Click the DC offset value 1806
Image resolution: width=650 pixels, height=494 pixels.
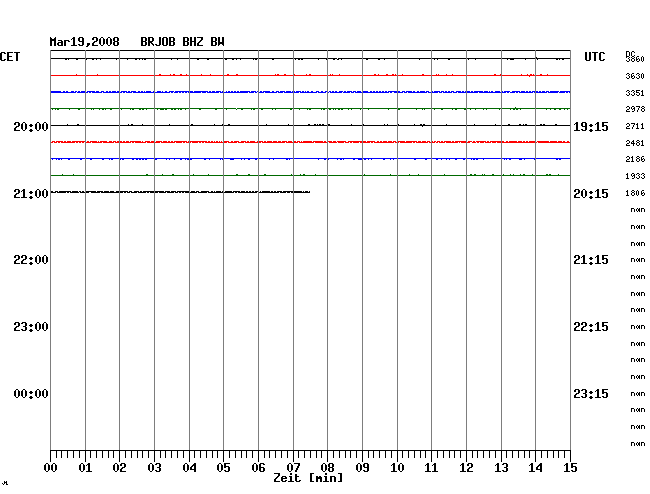tap(635, 193)
